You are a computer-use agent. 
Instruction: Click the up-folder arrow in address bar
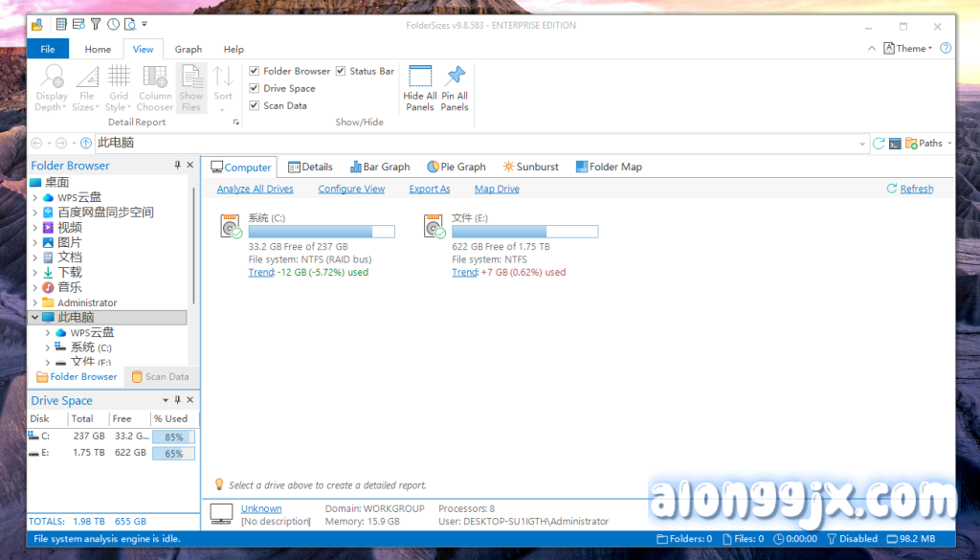(x=86, y=144)
